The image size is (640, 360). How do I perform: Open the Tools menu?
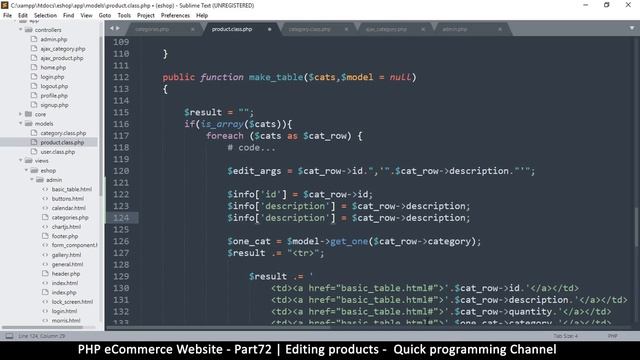tap(124, 16)
